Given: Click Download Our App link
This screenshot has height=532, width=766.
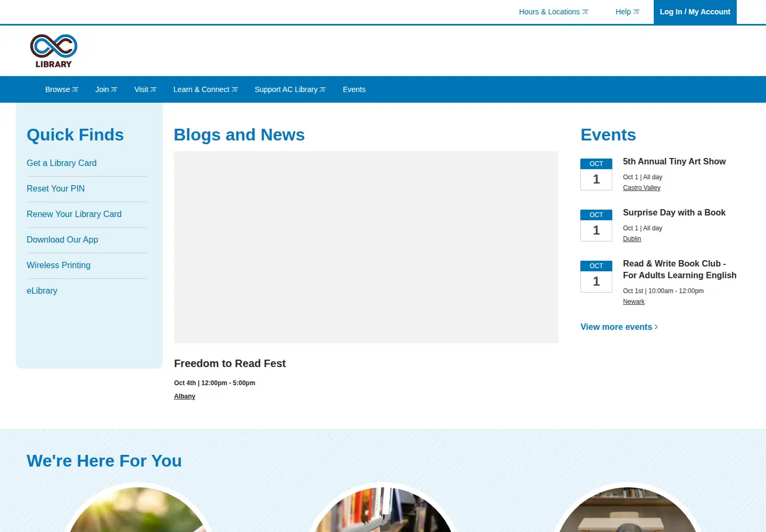Looking at the screenshot, I should pyautogui.click(x=62, y=239).
